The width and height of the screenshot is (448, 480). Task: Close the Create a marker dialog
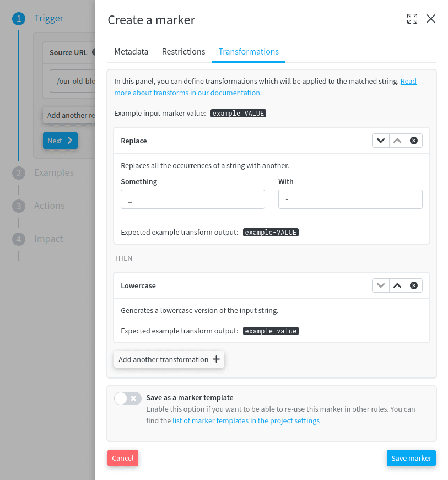click(431, 19)
